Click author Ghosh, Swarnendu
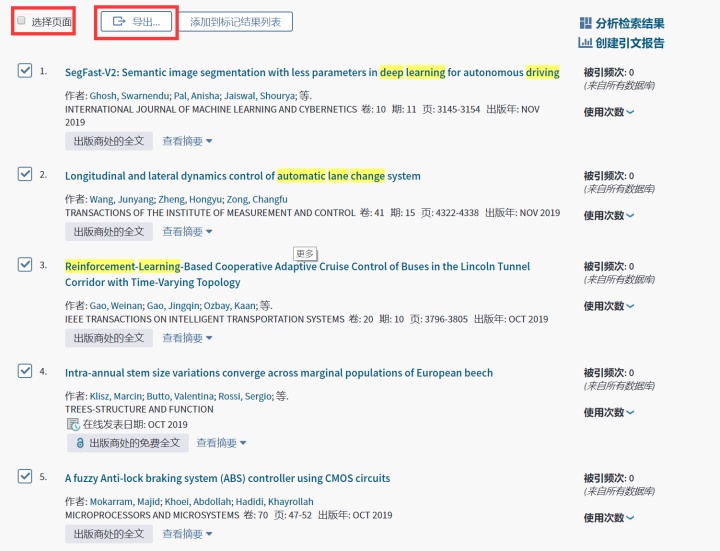720x551 pixels. click(x=129, y=96)
